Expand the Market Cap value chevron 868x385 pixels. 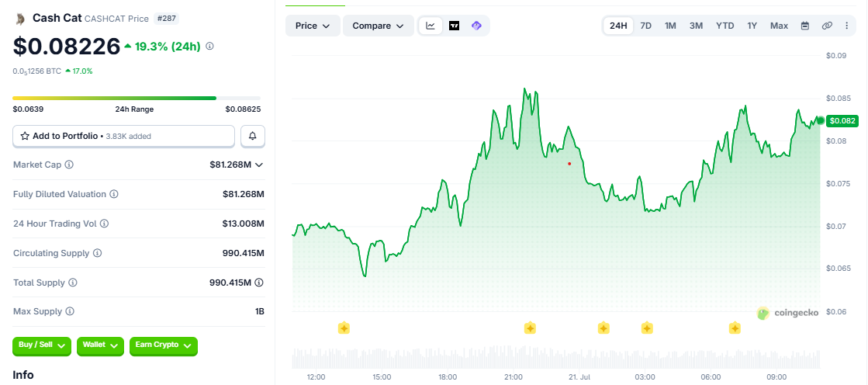(258, 165)
